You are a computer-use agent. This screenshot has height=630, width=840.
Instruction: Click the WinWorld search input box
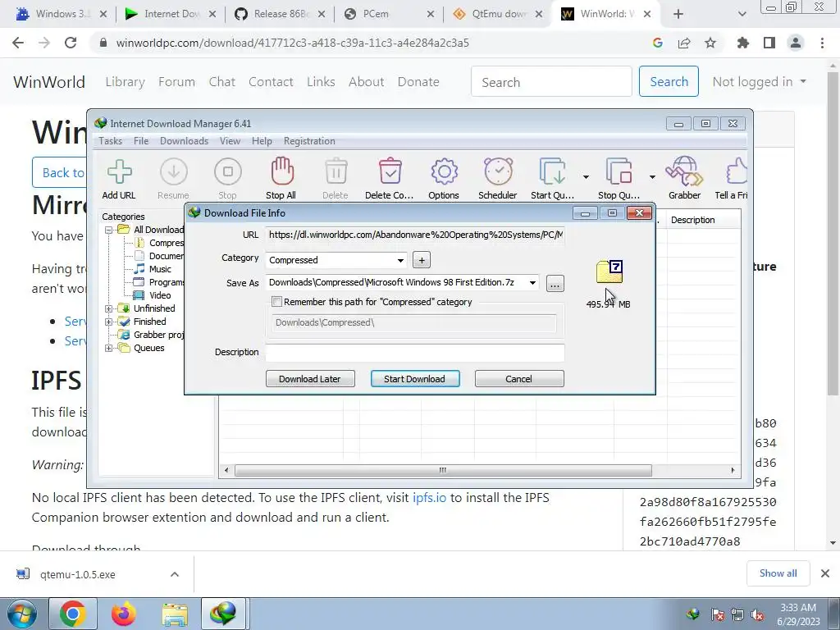(551, 81)
